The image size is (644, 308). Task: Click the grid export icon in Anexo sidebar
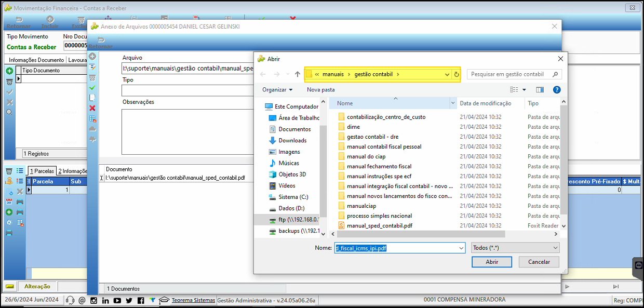pyautogui.click(x=92, y=118)
